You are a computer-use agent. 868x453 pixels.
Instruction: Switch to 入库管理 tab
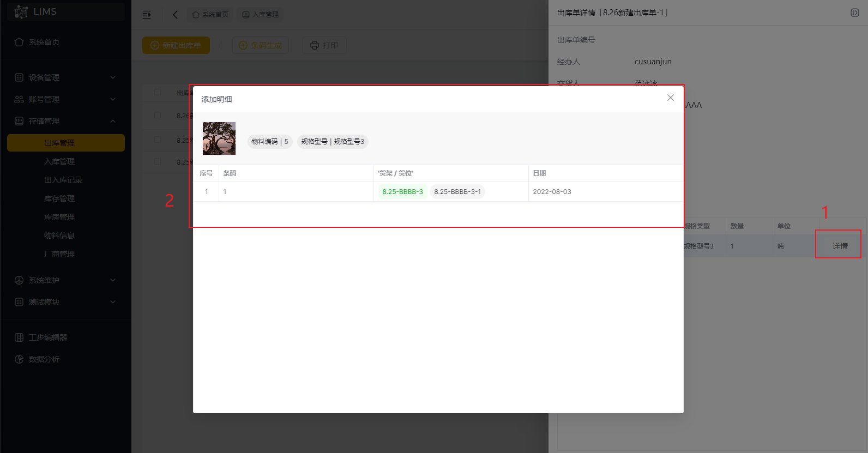[x=261, y=15]
